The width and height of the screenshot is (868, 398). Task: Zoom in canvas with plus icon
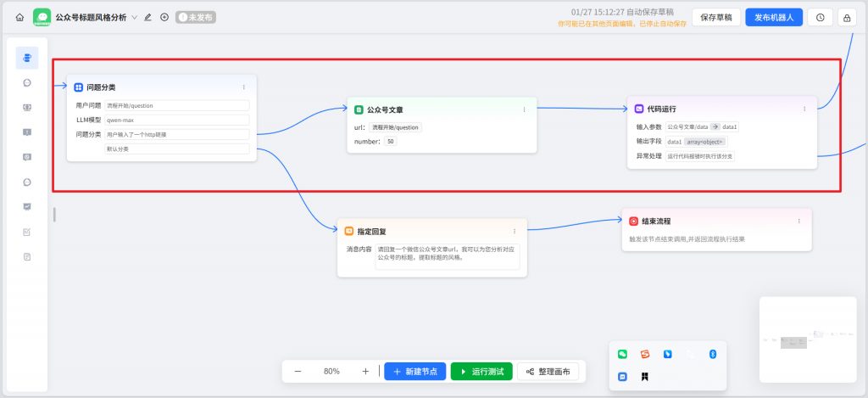pyautogui.click(x=365, y=372)
